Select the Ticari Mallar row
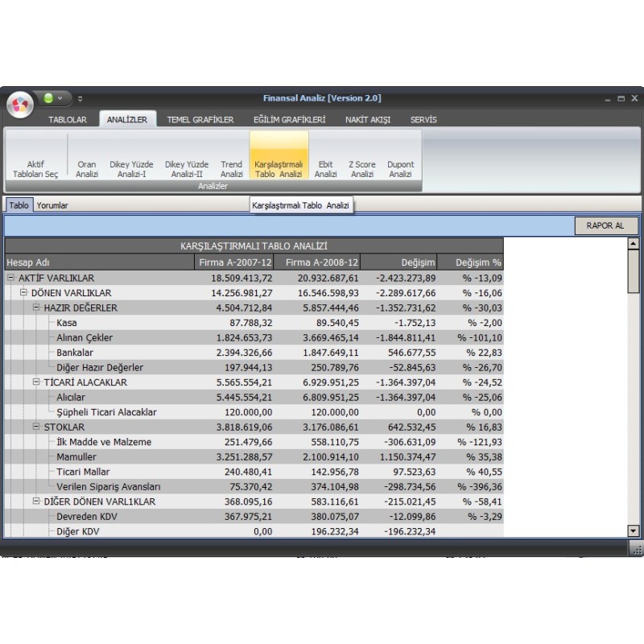 click(x=254, y=472)
